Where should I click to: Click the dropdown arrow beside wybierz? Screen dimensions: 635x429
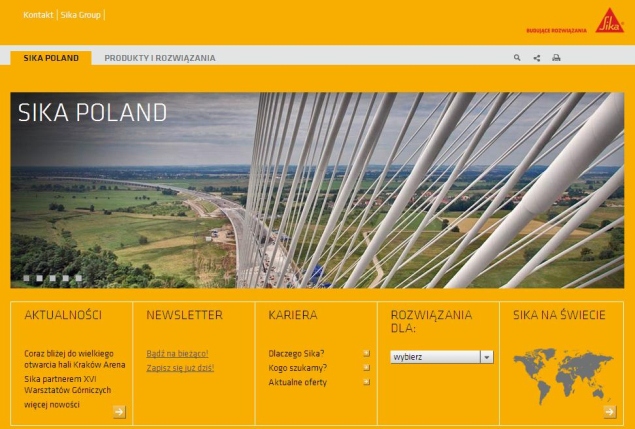[487, 357]
